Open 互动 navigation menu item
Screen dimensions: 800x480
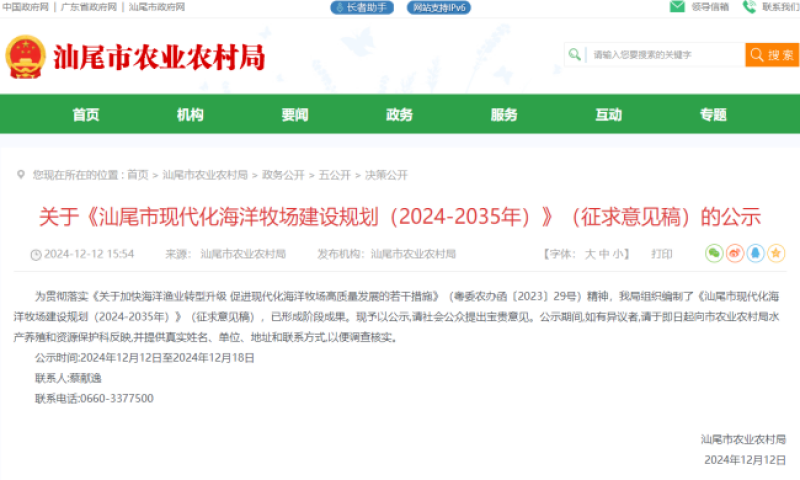tap(609, 114)
